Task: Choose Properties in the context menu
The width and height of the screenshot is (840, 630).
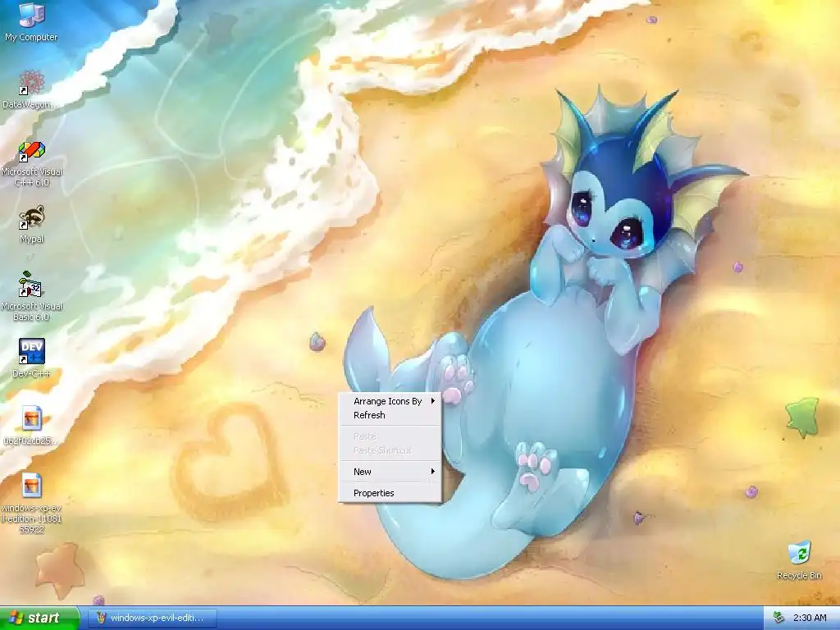Action: [390, 493]
